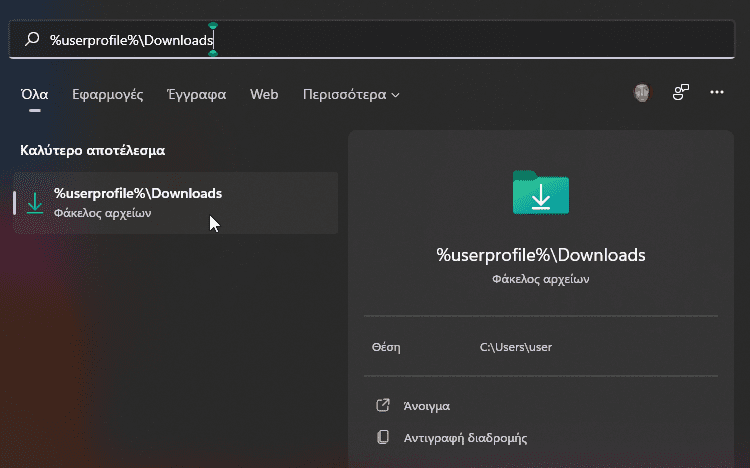Click inside the search text field

pyautogui.click(x=371, y=39)
